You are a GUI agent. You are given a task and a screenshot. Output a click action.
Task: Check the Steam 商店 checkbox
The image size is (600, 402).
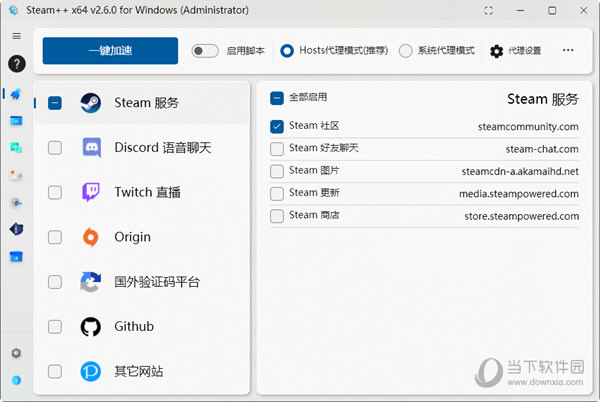coord(277,216)
